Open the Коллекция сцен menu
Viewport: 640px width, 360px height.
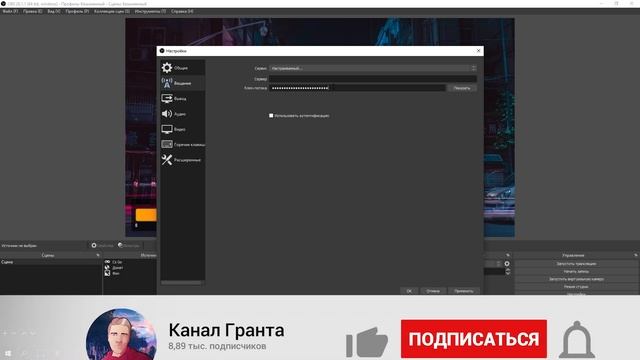pos(112,11)
